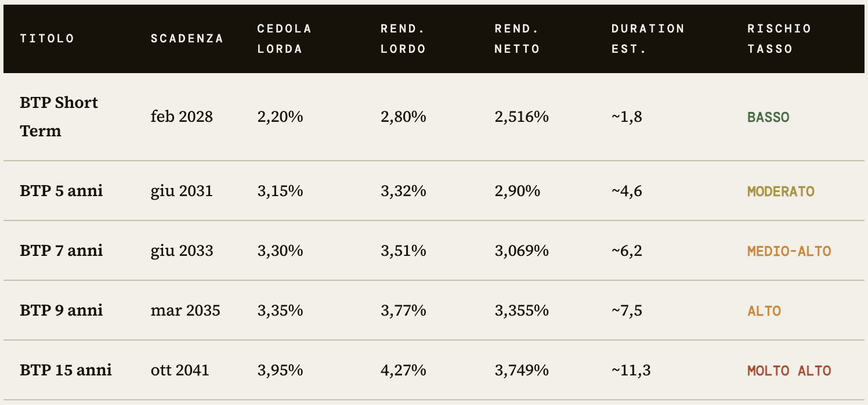
Task: Click the MEDIO-ALTO risk label
Action: (789, 251)
